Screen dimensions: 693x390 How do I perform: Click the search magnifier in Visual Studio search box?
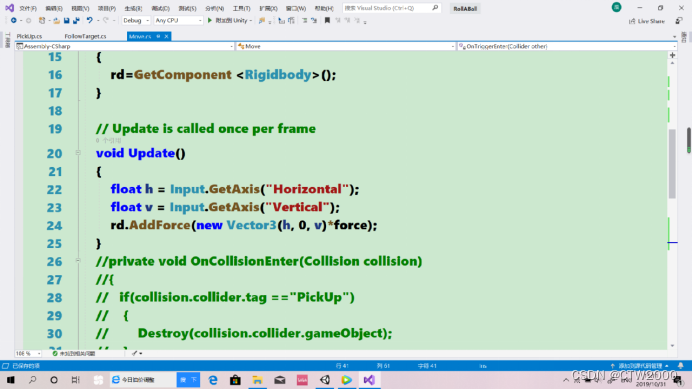click(x=435, y=8)
